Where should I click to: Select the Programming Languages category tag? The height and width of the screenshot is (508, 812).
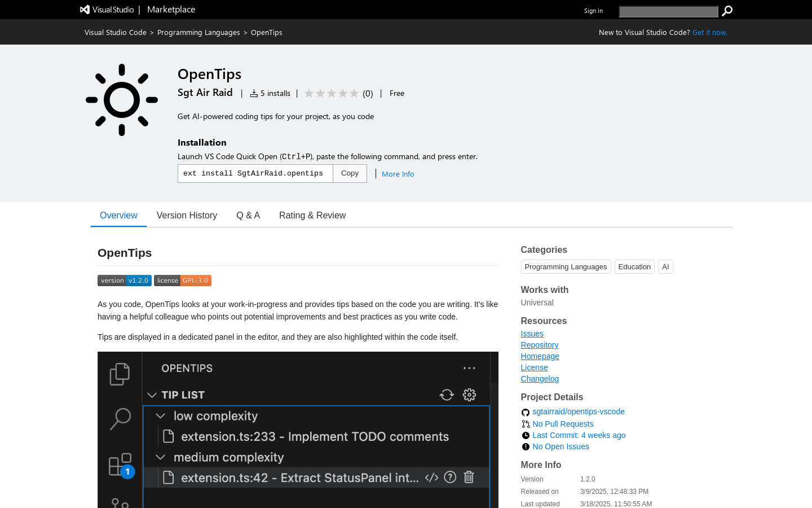566,266
